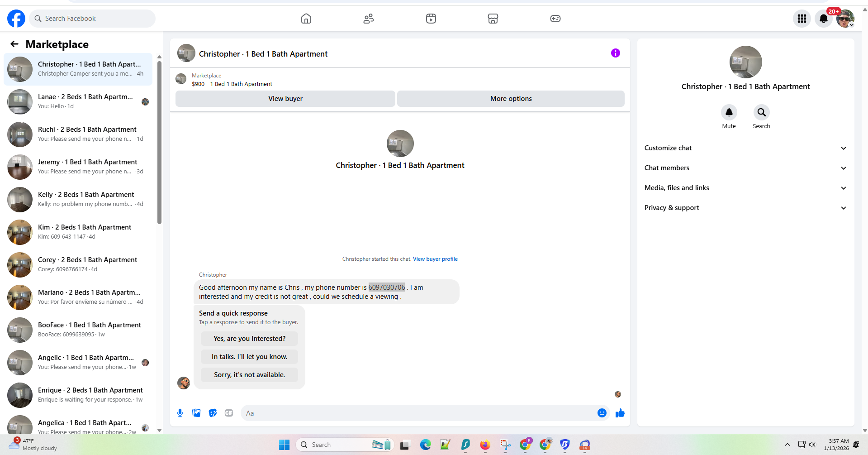Mute this chat with the bell icon
The image size is (868, 455).
729,112
